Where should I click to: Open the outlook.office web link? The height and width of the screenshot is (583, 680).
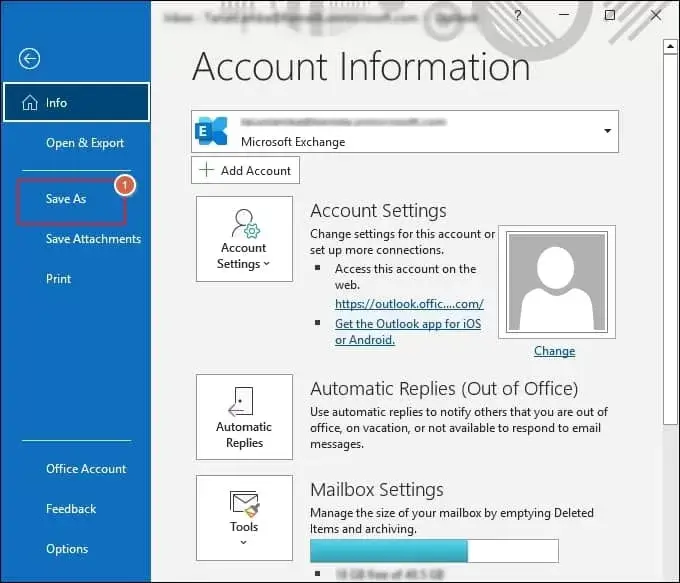click(x=409, y=304)
